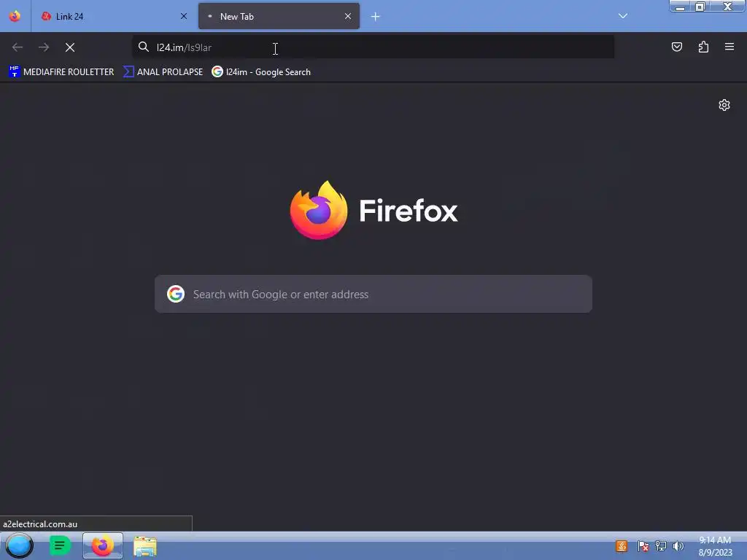Close the New Tab tab
747x560 pixels.
coord(348,16)
